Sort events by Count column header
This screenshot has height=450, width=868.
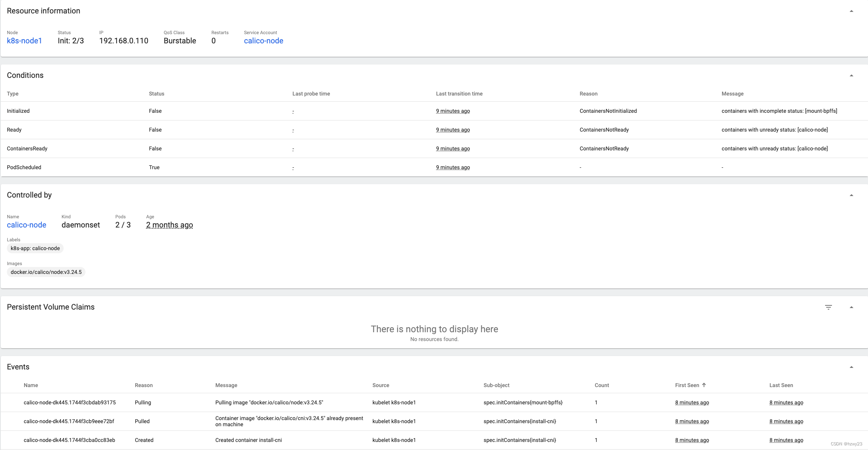tap(602, 385)
